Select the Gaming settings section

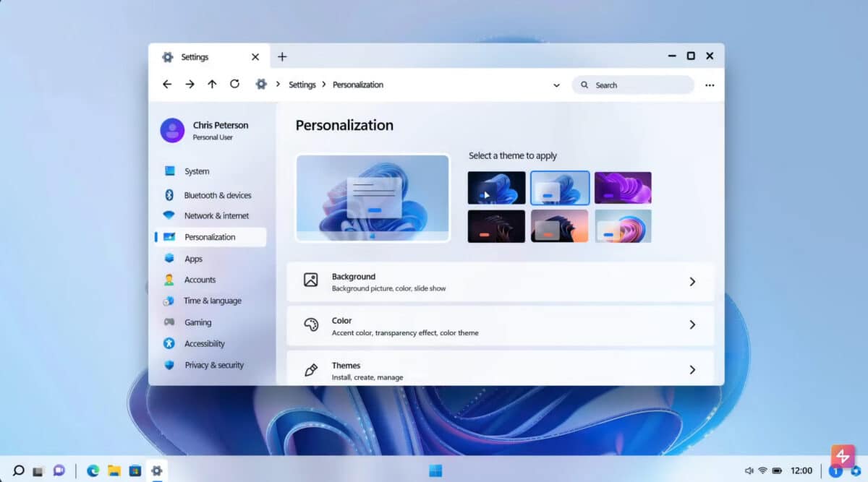click(x=197, y=322)
